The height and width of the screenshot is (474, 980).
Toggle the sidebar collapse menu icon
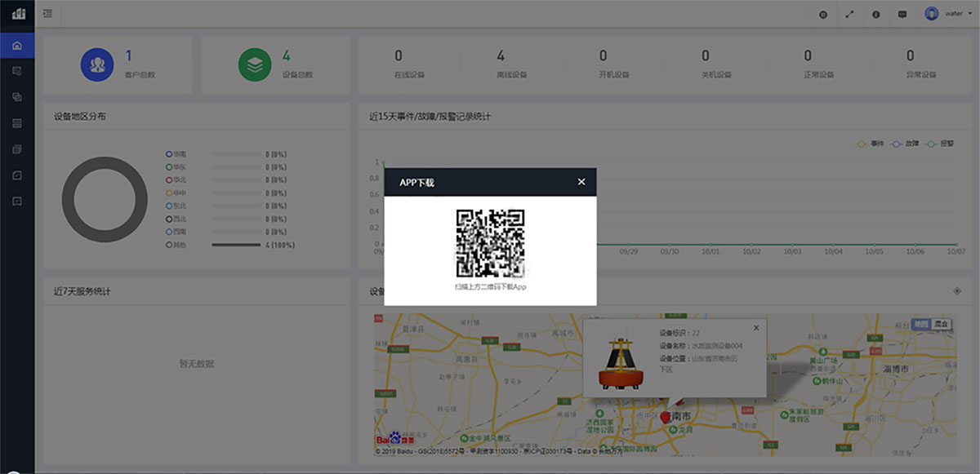pos(48,14)
